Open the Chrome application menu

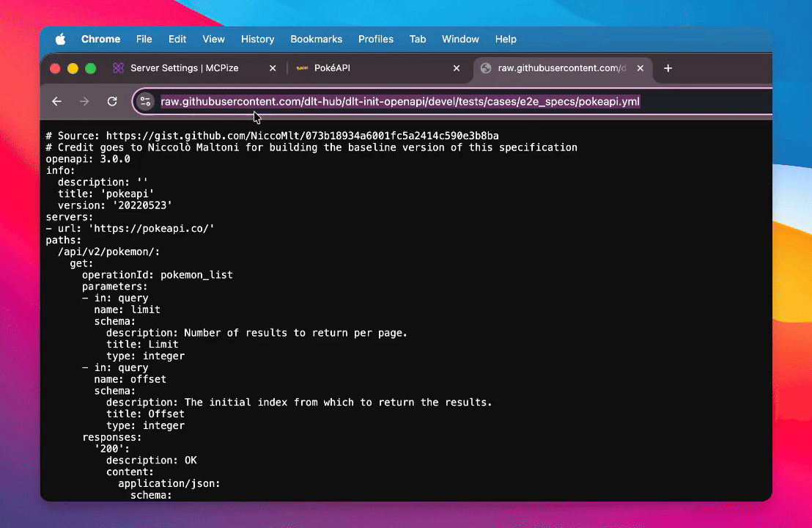tap(100, 40)
